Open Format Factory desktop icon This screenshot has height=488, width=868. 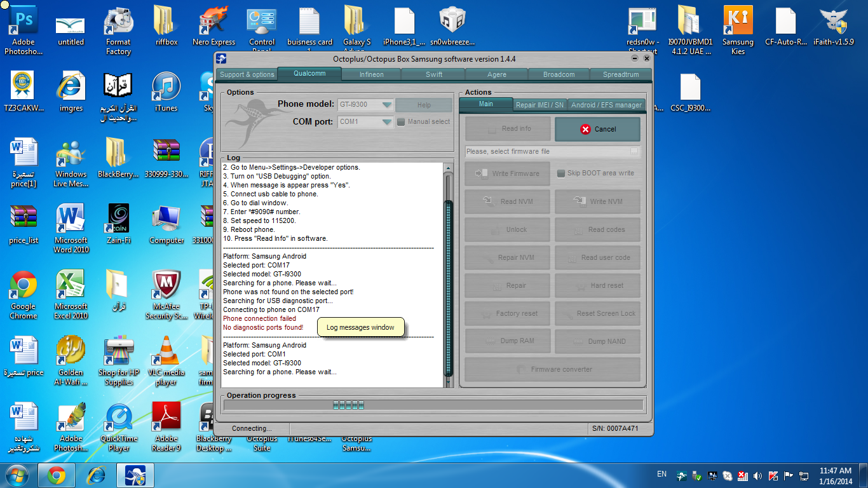(x=118, y=30)
